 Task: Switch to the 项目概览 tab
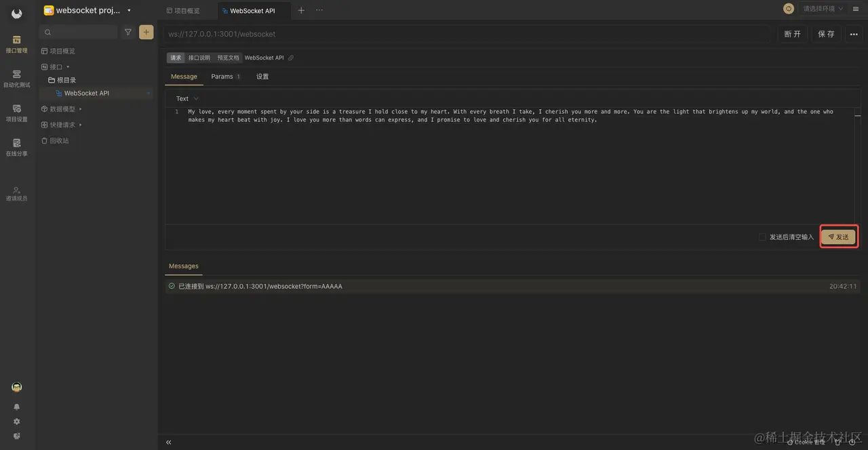pyautogui.click(x=183, y=10)
